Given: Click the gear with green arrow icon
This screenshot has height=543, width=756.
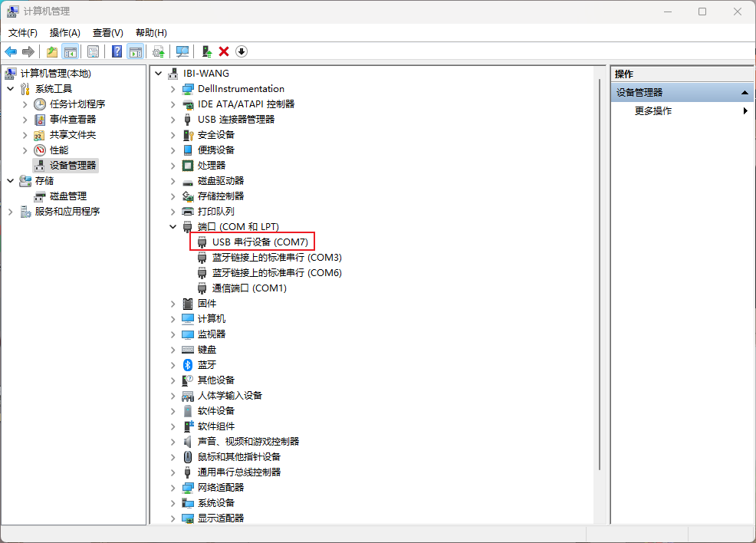Looking at the screenshot, I should click(x=158, y=51).
